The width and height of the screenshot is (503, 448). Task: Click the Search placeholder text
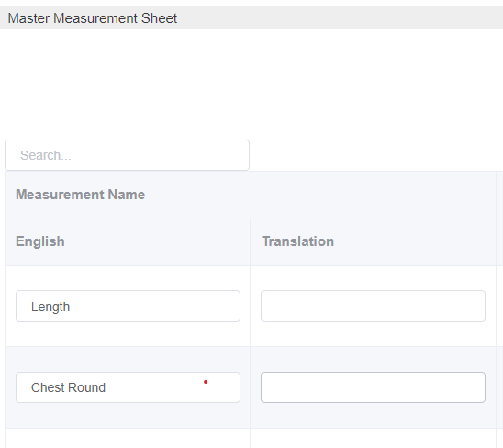click(46, 155)
